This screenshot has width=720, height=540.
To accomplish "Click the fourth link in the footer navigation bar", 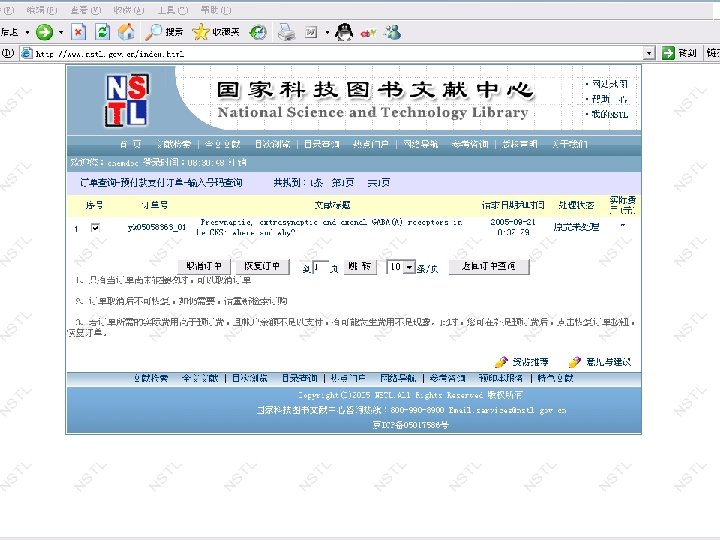I will click(299, 378).
